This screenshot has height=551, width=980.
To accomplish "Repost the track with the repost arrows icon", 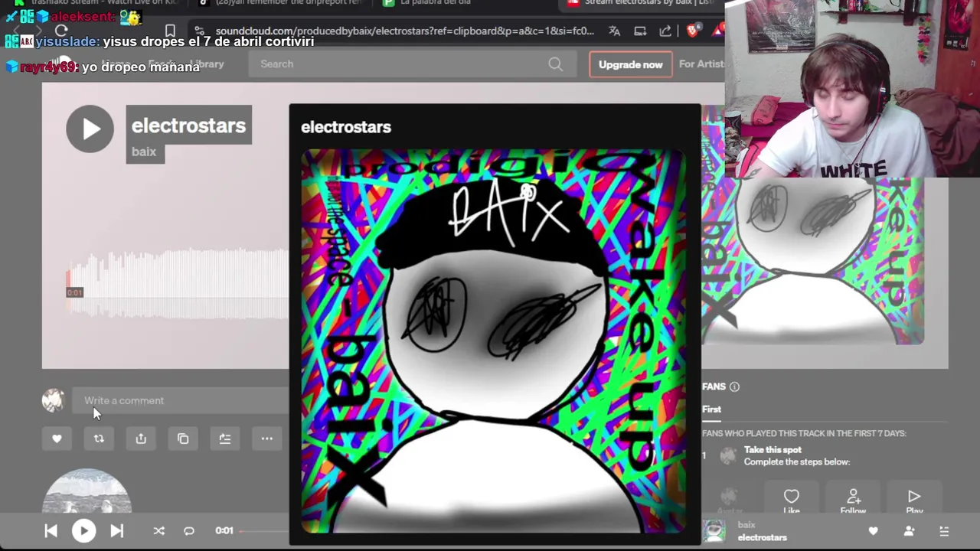I will pos(99,439).
